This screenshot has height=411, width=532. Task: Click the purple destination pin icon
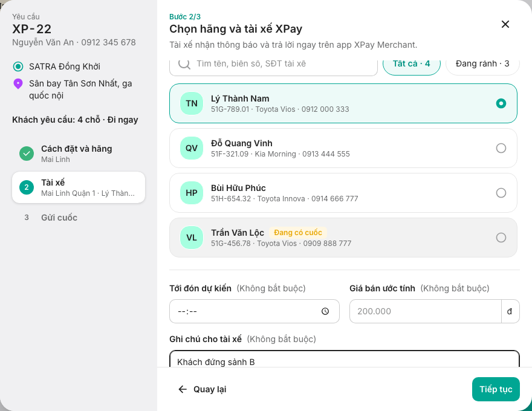click(x=18, y=84)
